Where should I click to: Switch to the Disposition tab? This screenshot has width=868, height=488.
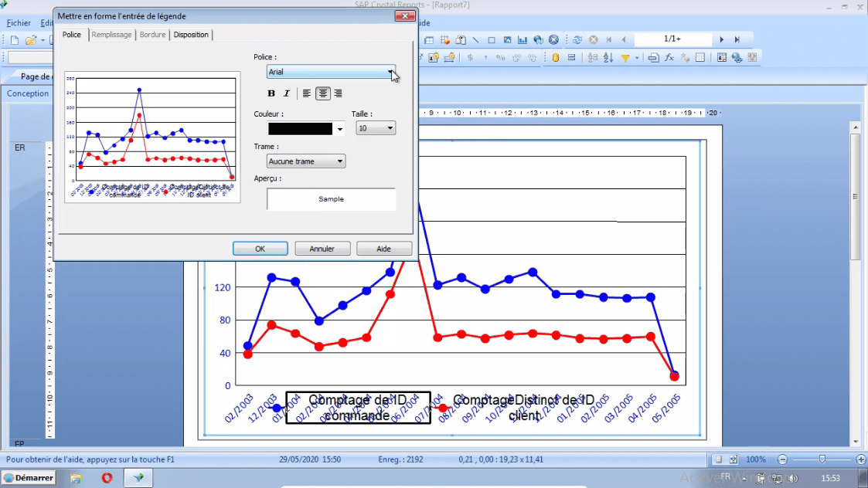click(x=191, y=35)
